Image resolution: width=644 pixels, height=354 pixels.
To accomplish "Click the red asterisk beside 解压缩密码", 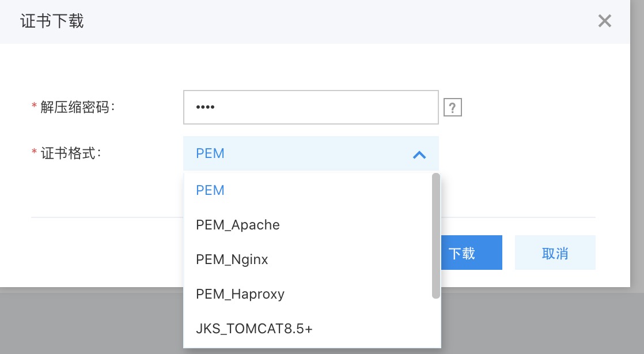I will 34,107.
